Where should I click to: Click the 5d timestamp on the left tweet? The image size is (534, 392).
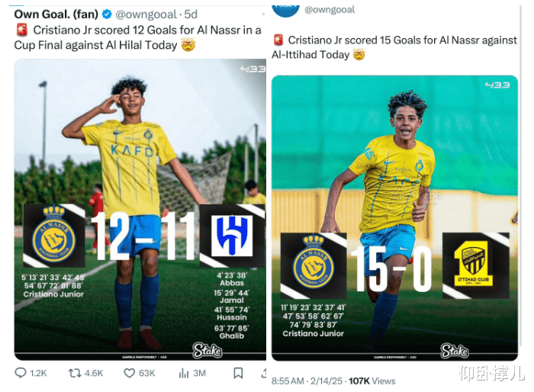point(191,14)
